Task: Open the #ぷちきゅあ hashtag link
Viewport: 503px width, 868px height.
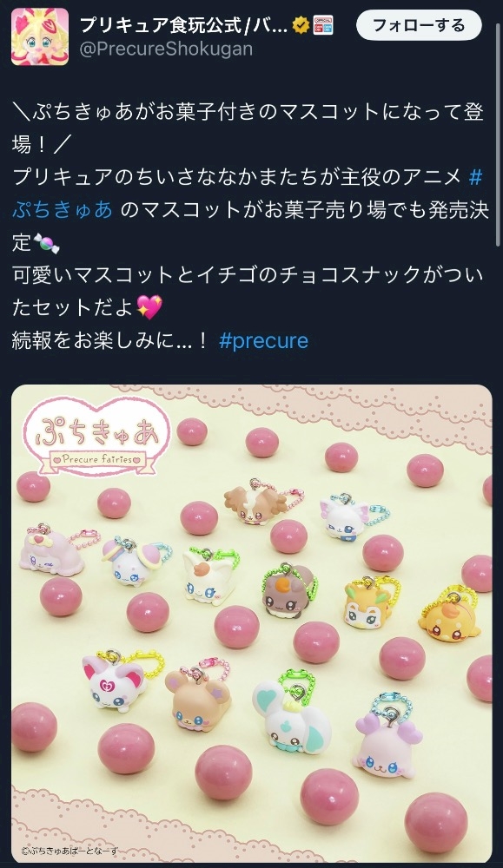Action: pos(63,210)
